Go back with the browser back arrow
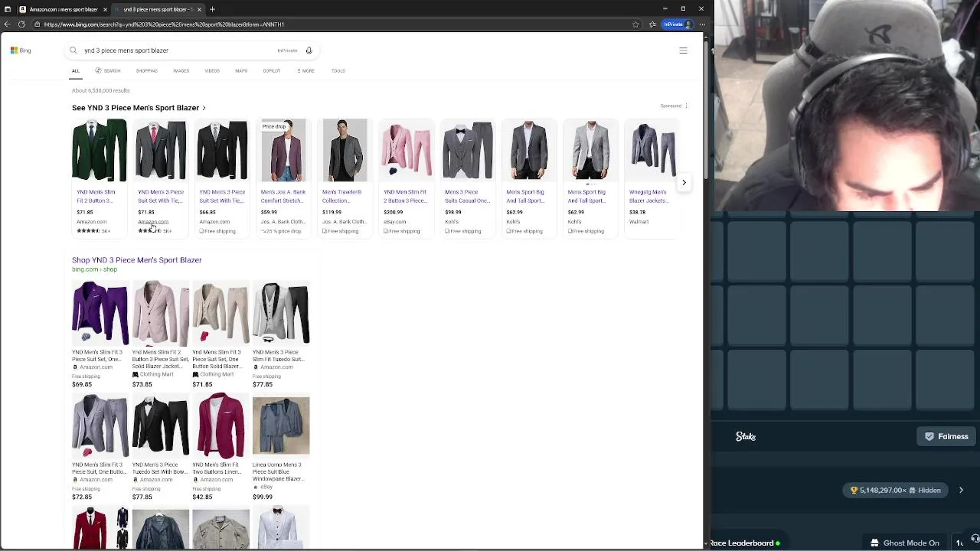The height and width of the screenshot is (551, 980). (7, 24)
